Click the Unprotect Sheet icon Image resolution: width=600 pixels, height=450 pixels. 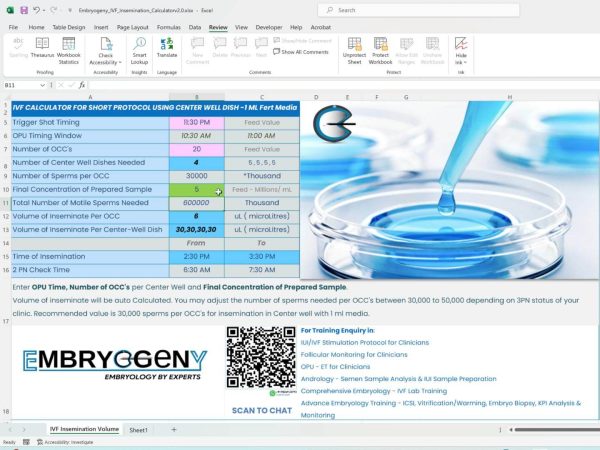pos(354,48)
